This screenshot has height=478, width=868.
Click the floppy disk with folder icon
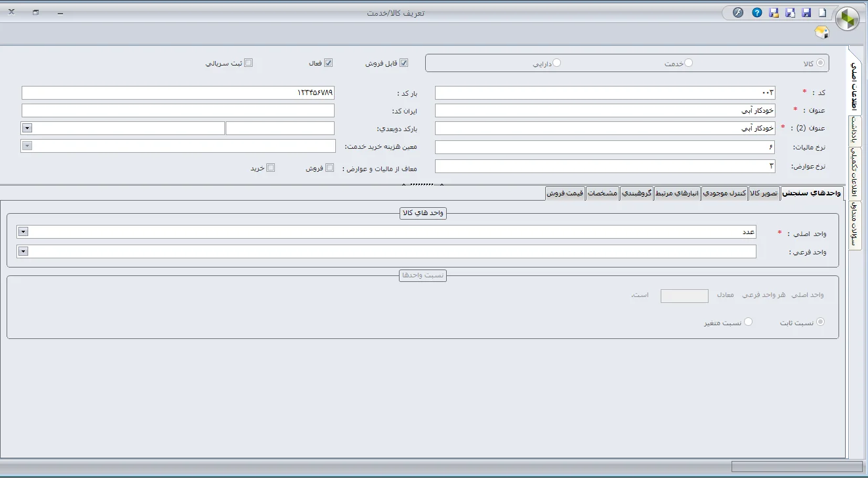773,12
